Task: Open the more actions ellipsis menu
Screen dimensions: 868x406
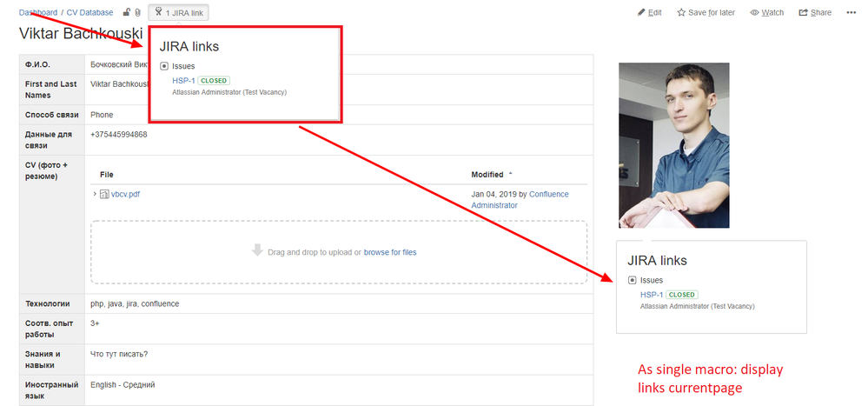Action: pyautogui.click(x=851, y=12)
